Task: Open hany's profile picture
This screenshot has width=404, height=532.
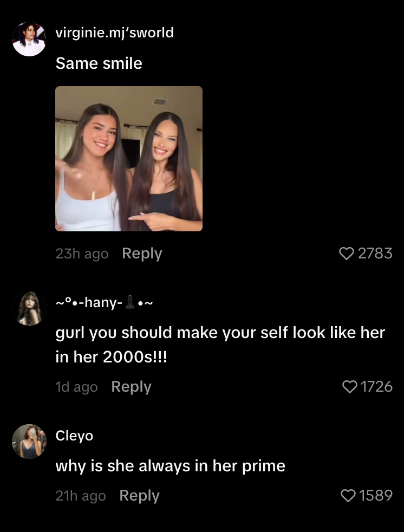Action: tap(29, 308)
